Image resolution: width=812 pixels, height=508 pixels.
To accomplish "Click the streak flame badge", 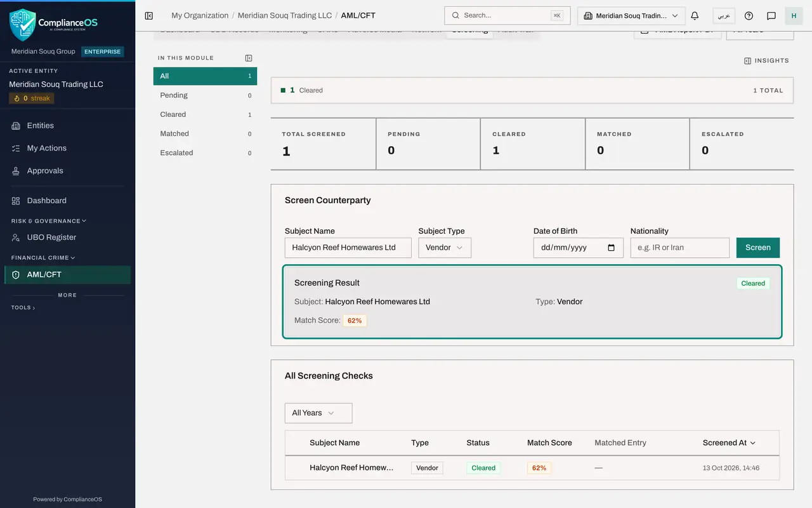I will [x=32, y=98].
